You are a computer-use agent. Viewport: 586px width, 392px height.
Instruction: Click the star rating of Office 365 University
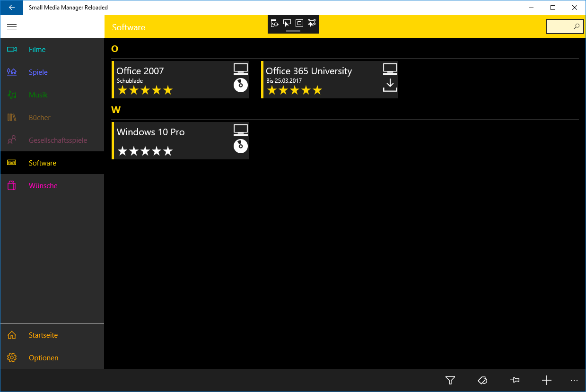point(295,90)
